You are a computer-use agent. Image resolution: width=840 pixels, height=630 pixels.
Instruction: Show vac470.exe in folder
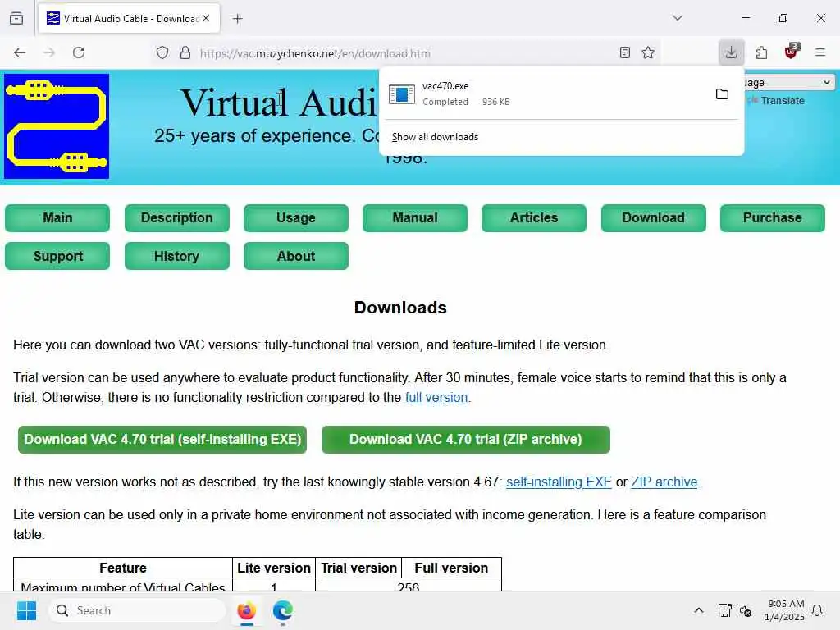(x=722, y=94)
